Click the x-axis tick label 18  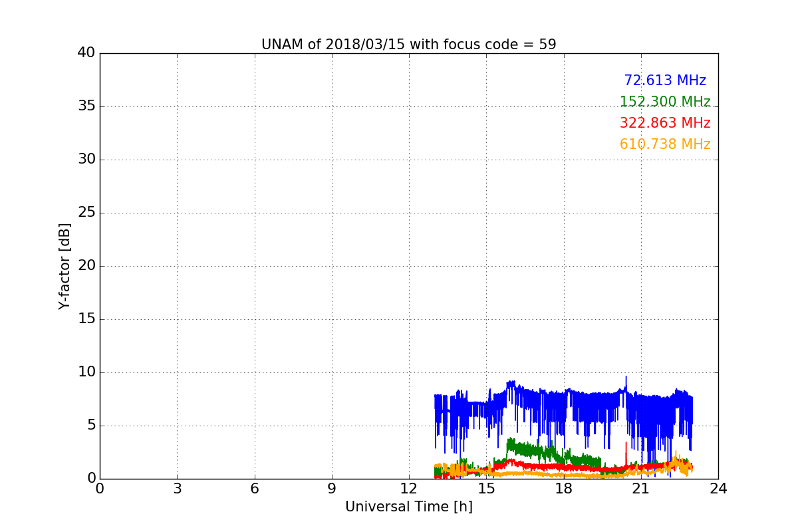coord(564,489)
